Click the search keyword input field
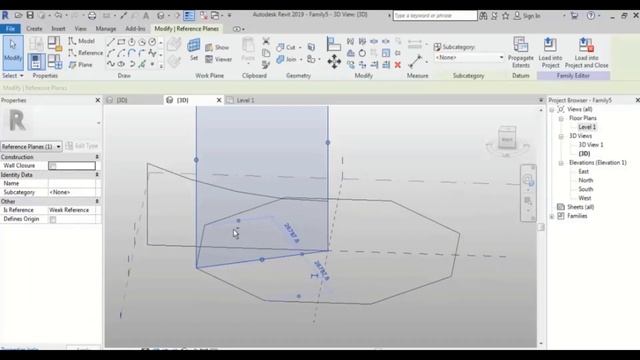The height and width of the screenshot is (360, 640). 435,16
